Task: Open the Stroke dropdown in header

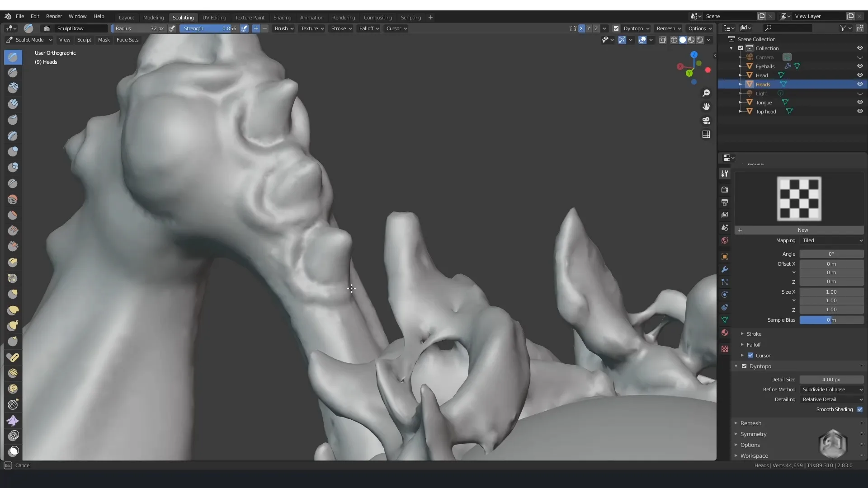Action: [341, 28]
